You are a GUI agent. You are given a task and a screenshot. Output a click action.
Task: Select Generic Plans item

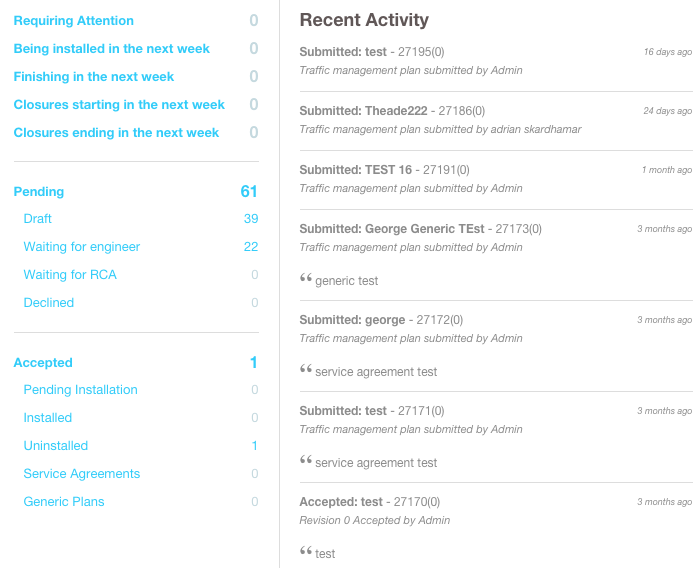64,502
